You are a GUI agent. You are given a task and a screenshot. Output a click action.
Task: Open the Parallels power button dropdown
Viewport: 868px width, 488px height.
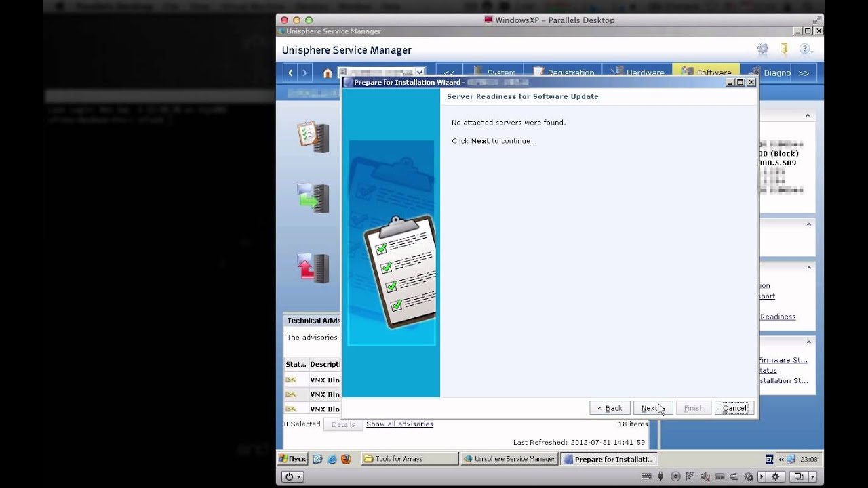click(x=293, y=476)
